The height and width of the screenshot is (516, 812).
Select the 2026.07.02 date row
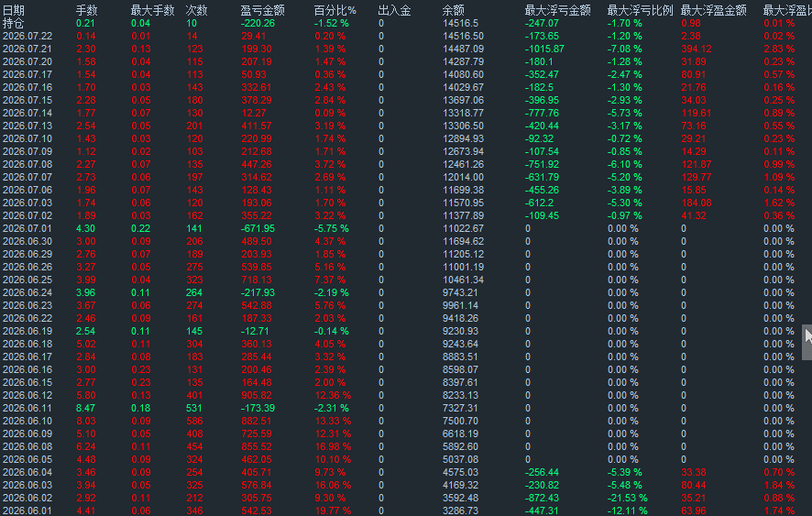coord(27,215)
